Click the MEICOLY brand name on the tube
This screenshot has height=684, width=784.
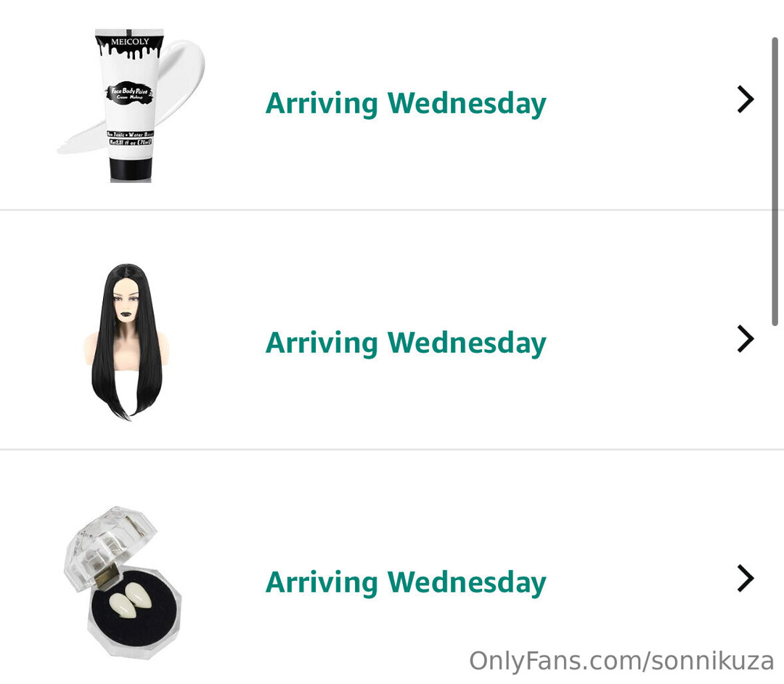click(130, 41)
